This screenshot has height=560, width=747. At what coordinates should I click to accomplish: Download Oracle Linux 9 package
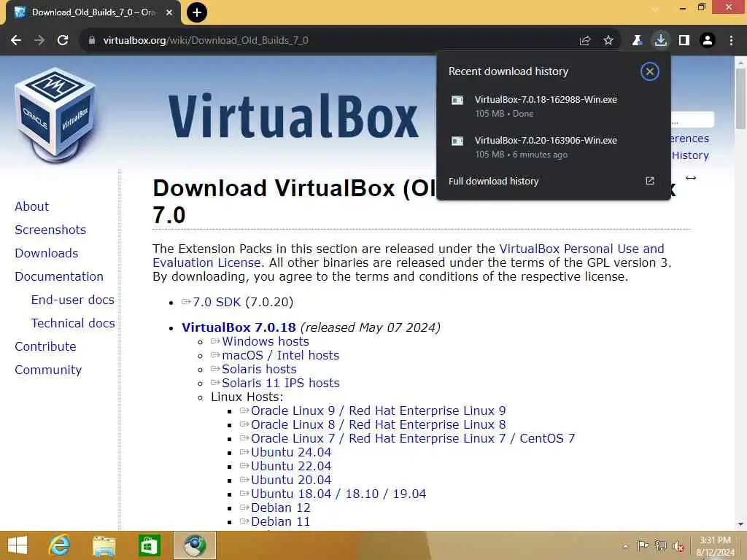coord(379,411)
